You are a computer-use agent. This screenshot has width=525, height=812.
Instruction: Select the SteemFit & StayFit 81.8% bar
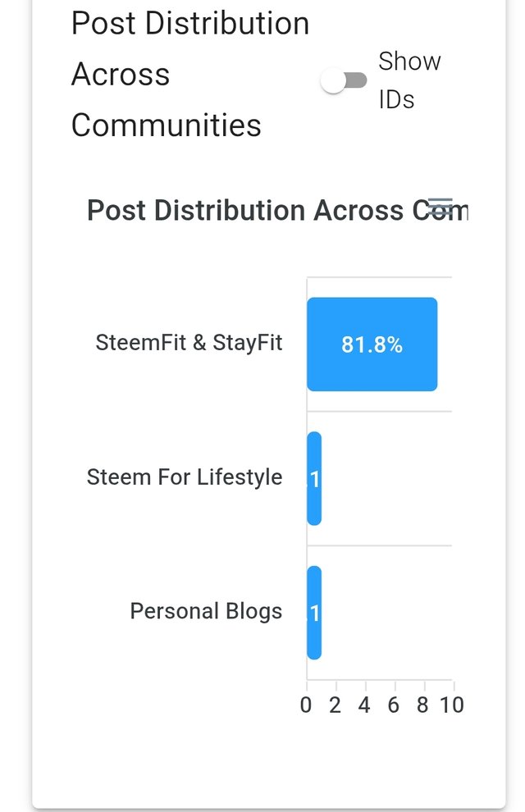[x=372, y=344]
